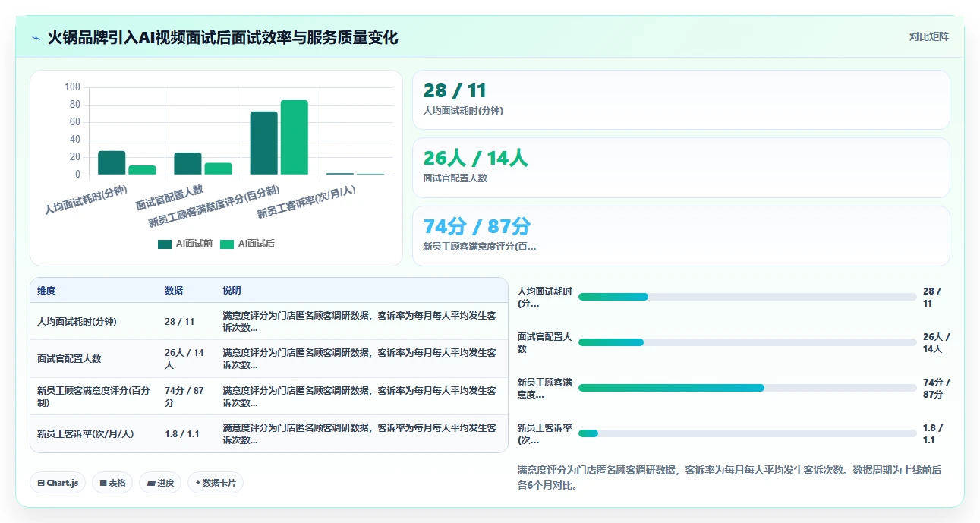This screenshot has width=980, height=523.
Task: Click the 新员工顾客满意度 progress bar
Action: pos(748,388)
